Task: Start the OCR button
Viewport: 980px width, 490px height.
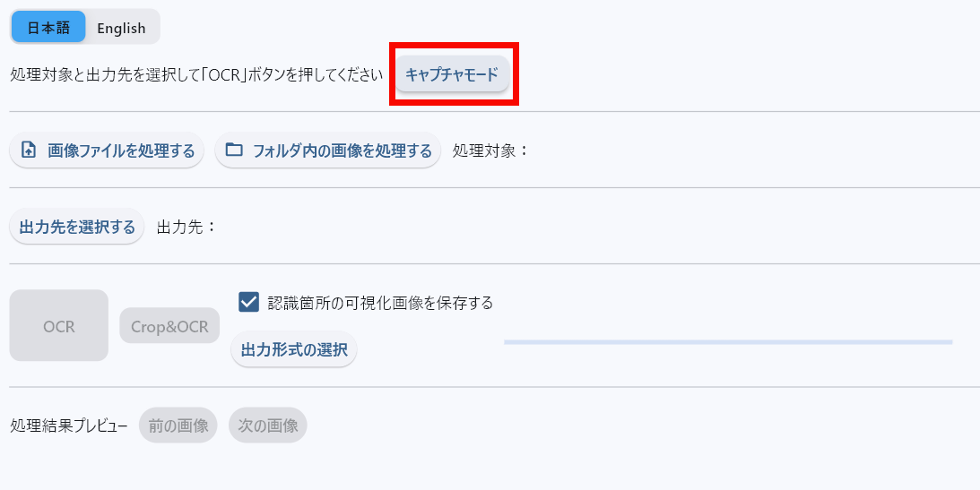Action: click(x=59, y=326)
